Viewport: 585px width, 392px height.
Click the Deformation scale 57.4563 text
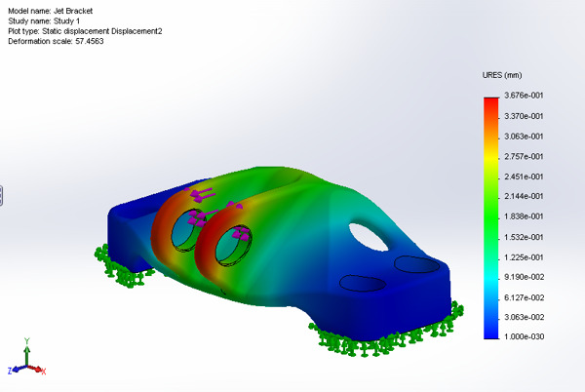click(x=56, y=41)
